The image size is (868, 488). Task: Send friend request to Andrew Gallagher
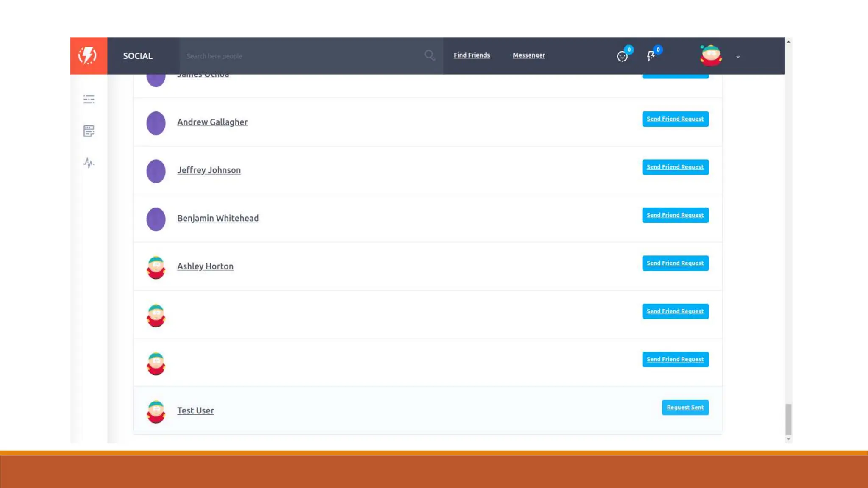pos(675,119)
